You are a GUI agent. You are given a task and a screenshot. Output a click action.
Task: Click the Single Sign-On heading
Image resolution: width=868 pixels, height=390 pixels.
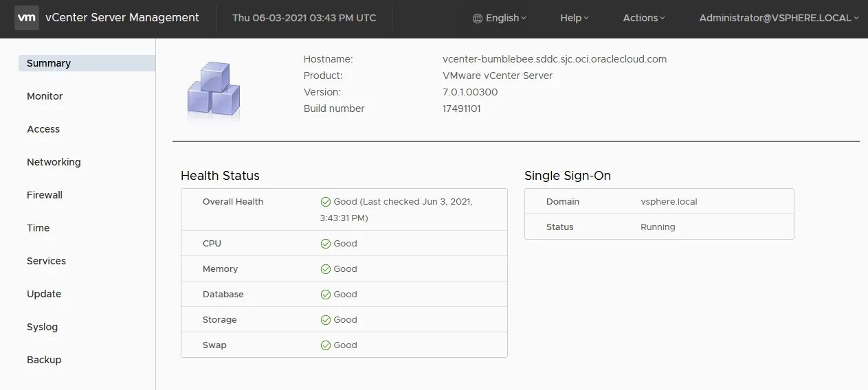point(568,176)
